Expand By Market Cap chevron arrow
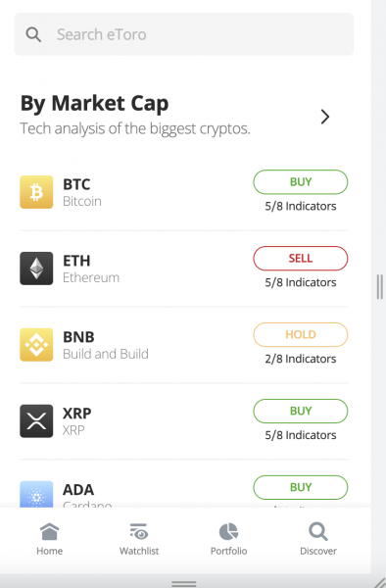 click(325, 117)
